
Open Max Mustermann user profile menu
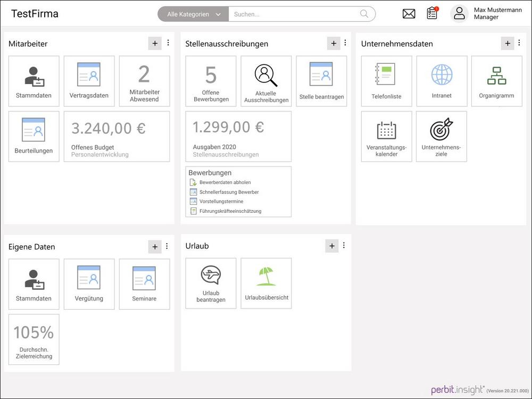pos(486,14)
